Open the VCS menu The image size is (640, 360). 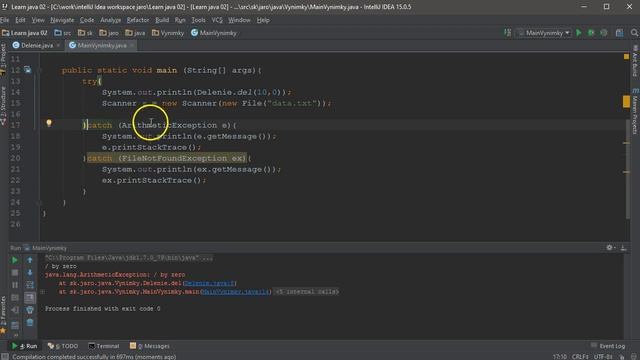(217, 20)
